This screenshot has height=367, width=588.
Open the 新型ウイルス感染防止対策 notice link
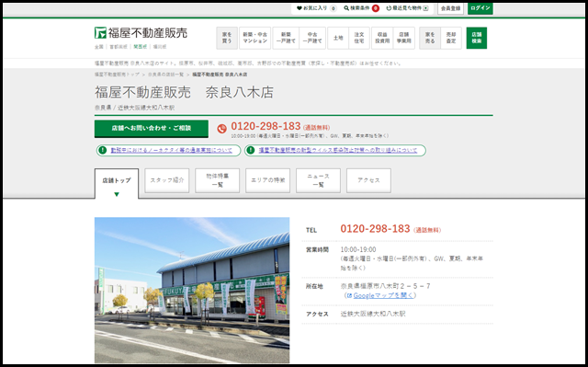(x=338, y=151)
